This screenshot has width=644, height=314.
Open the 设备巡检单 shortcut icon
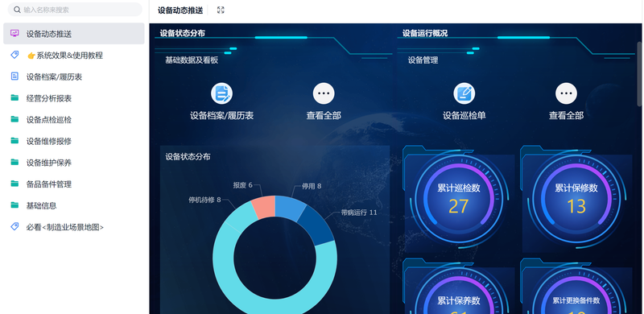tap(464, 93)
